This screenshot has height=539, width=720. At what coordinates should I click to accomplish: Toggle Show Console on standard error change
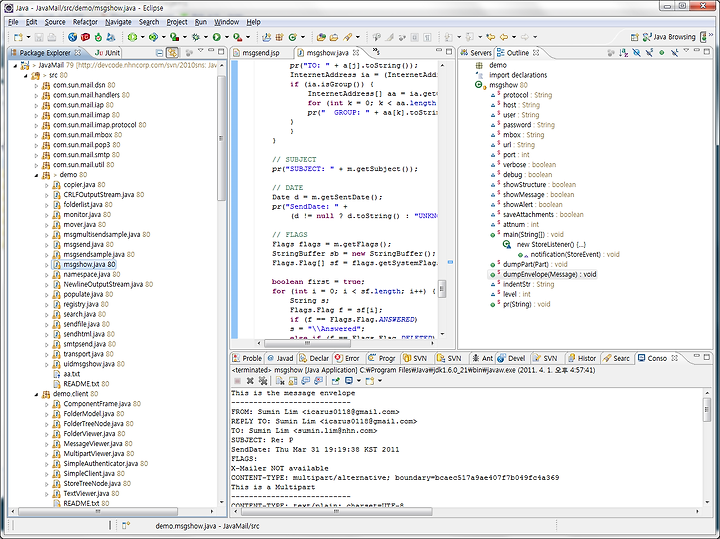coord(318,381)
